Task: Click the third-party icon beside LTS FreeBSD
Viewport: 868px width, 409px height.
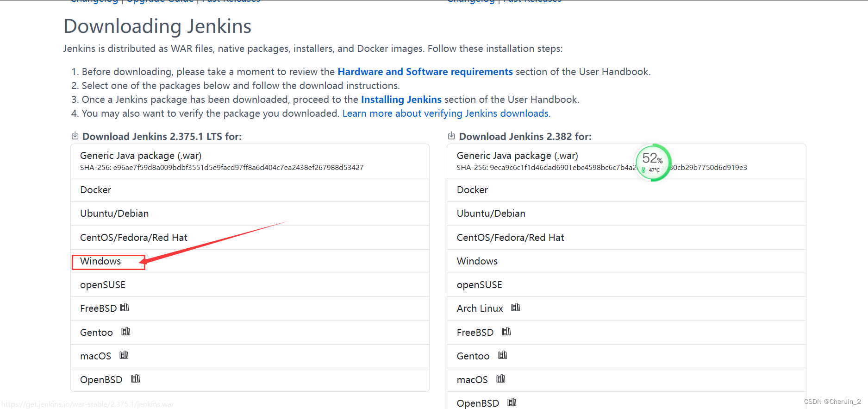Action: 125,308
